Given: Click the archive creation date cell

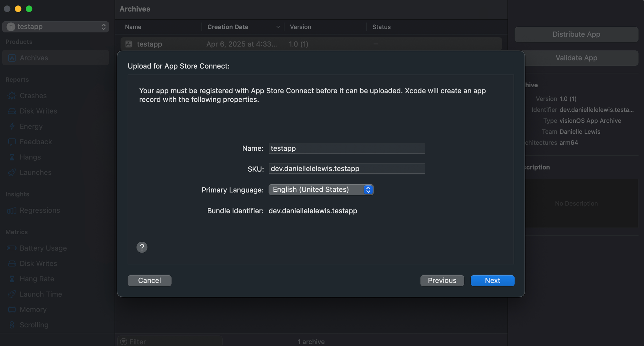Looking at the screenshot, I should [241, 44].
